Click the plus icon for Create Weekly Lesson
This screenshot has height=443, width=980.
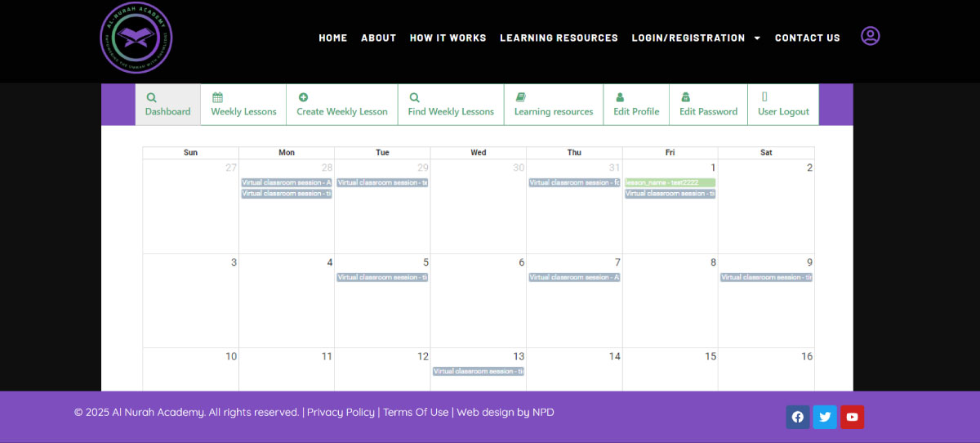(x=303, y=97)
